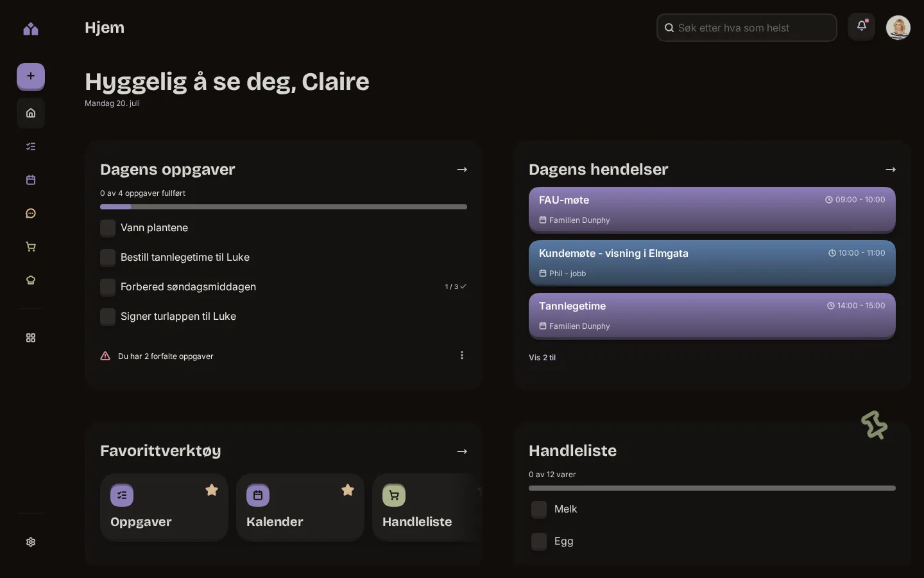Image resolution: width=924 pixels, height=578 pixels.
Task: Open shopping cart icon in sidebar
Action: click(x=31, y=247)
